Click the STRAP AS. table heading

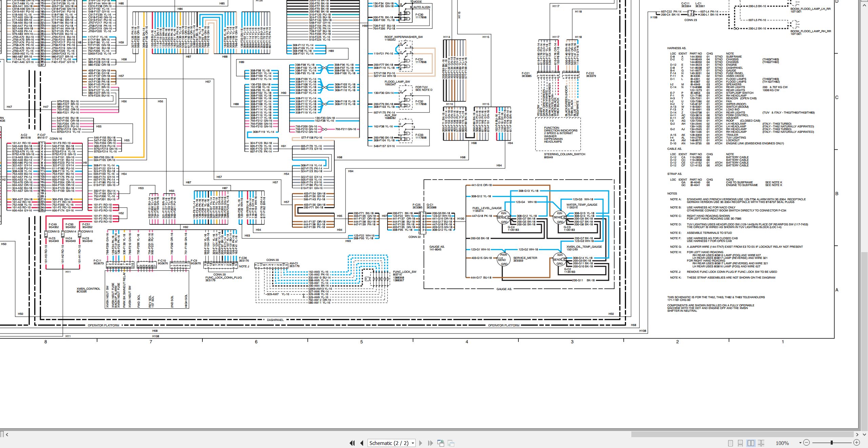coord(674,174)
